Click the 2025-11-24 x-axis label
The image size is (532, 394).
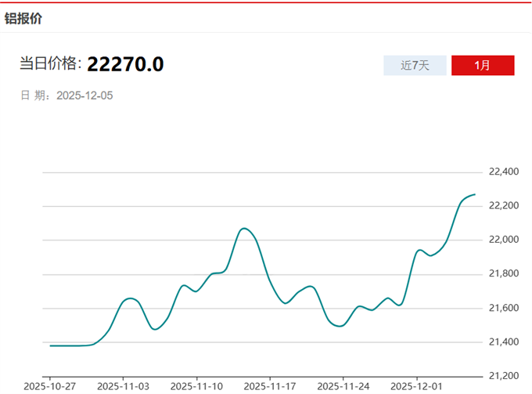point(342,386)
